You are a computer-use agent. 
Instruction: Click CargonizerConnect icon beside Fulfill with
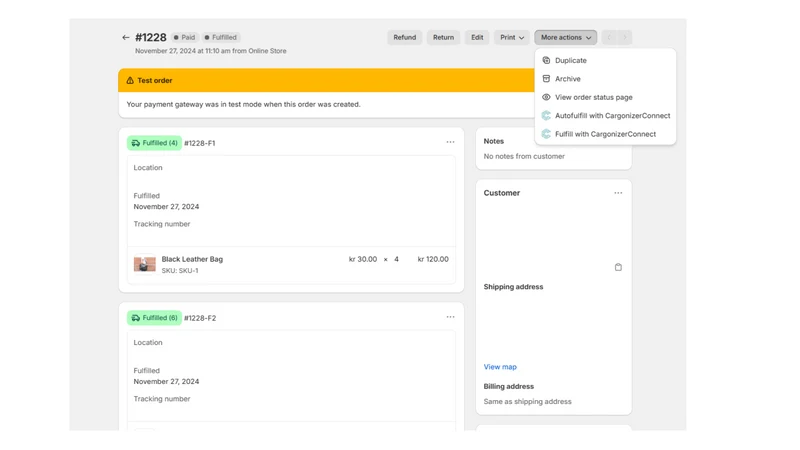click(x=546, y=134)
